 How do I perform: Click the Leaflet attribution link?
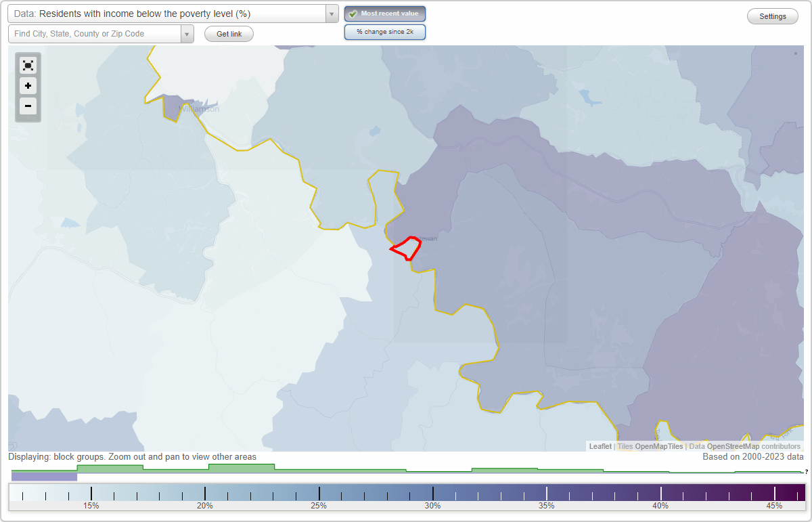[x=600, y=446]
